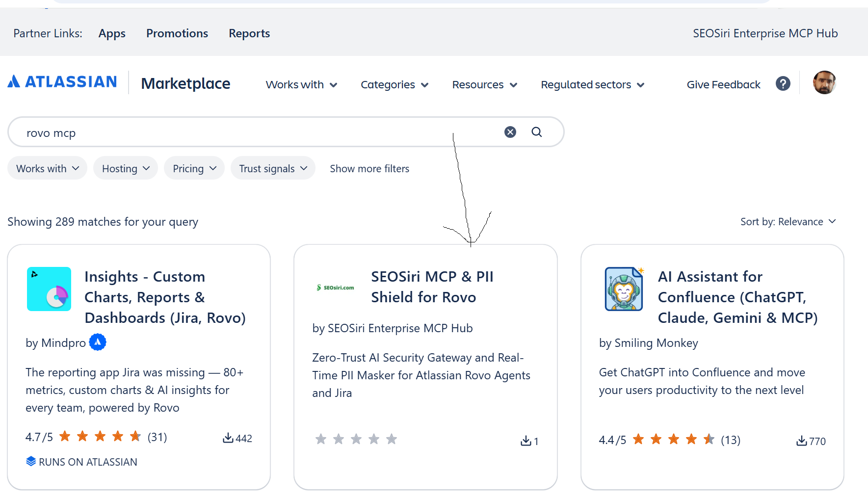Click "The reporting app Jira was missing" description
The width and height of the screenshot is (868, 499).
[x=134, y=390]
